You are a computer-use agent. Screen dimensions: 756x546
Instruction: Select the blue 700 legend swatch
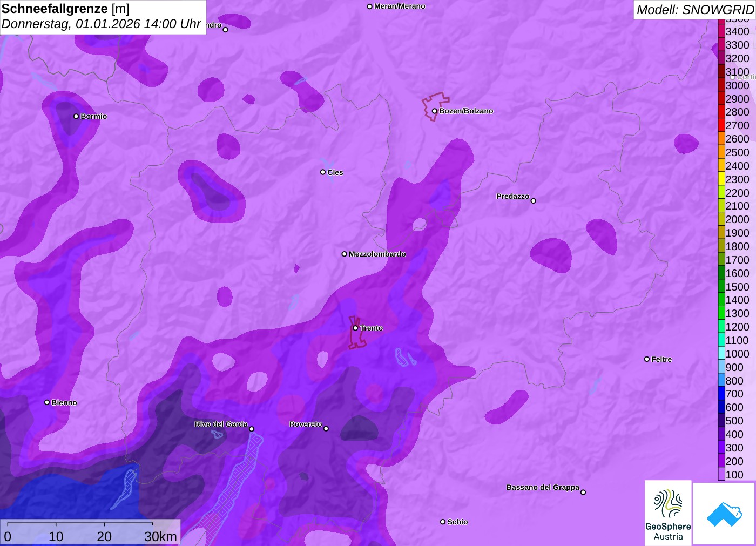point(721,394)
